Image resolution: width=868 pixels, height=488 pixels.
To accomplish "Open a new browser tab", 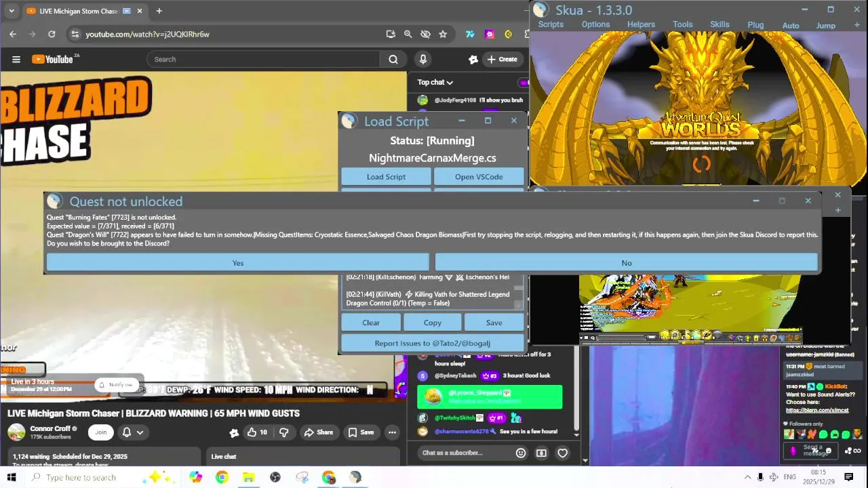I will pos(159,11).
